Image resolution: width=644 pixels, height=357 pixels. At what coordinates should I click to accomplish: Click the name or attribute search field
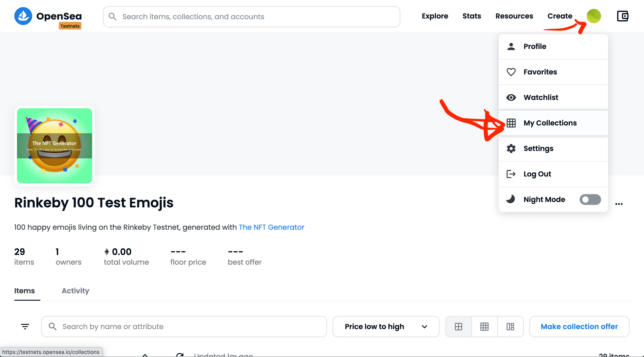click(184, 326)
